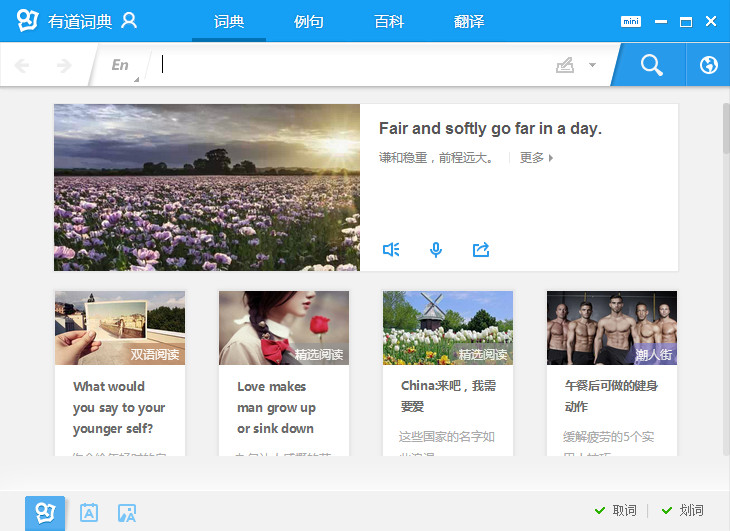Open the dropdown arrow beside handwriting icon
This screenshot has height=531, width=730.
[x=592, y=66]
